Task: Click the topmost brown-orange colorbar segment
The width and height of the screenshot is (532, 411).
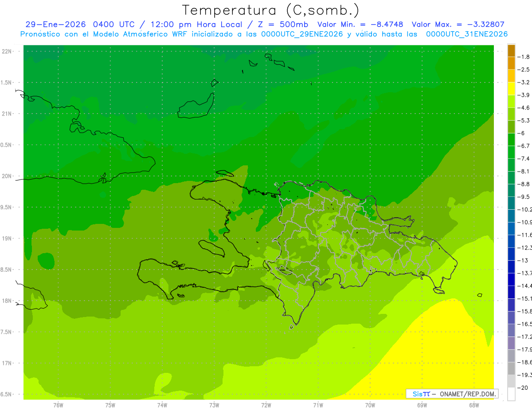Action: pyautogui.click(x=511, y=51)
